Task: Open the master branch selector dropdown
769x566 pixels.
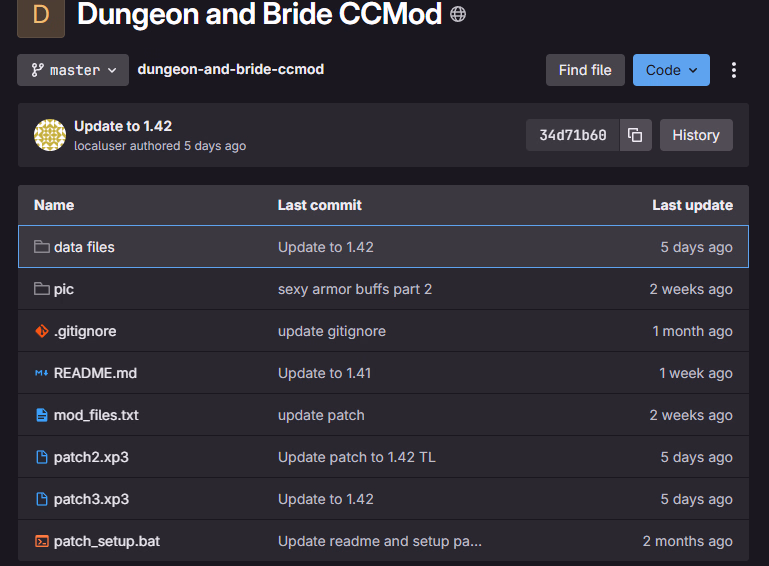Action: [x=73, y=70]
